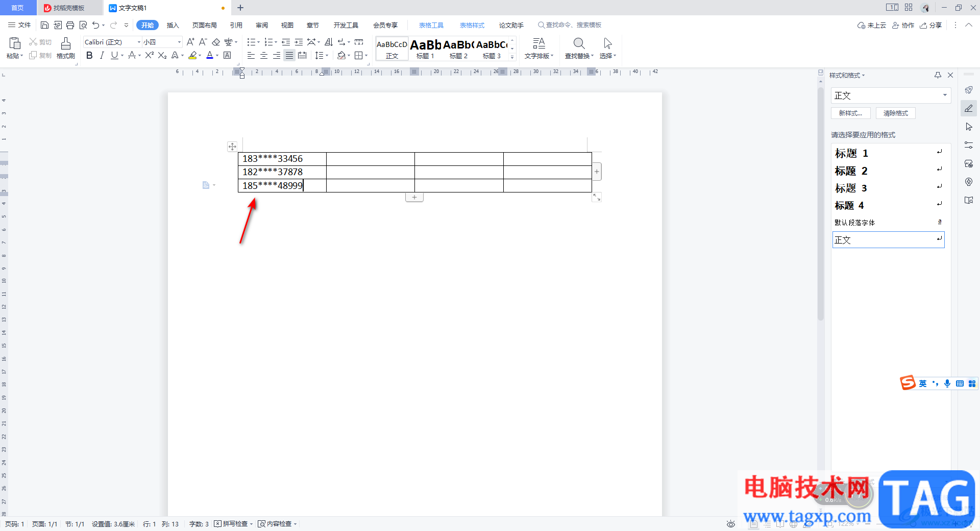Click the character border A icon
The width and height of the screenshot is (980, 531).
(227, 55)
